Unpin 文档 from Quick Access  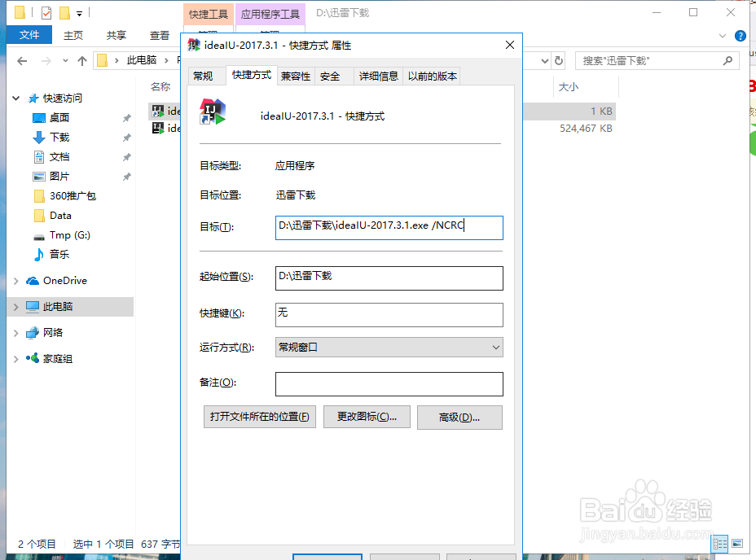click(x=127, y=156)
